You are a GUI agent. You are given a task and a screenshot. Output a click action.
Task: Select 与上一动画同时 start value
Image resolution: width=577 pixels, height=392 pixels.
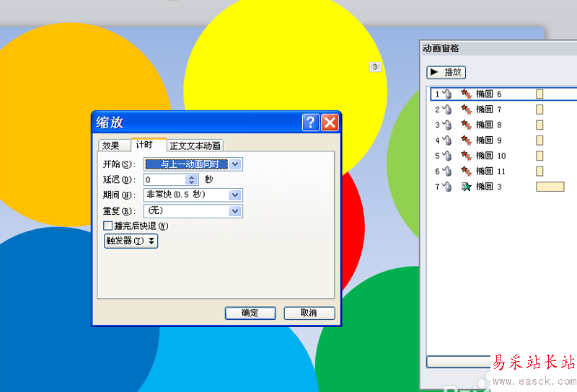coord(187,164)
